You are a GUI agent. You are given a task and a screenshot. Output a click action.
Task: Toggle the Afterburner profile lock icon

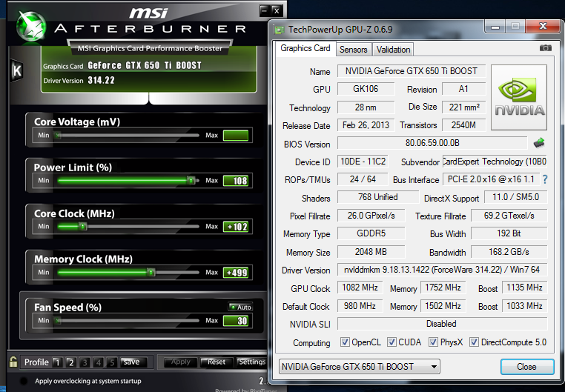[13, 362]
